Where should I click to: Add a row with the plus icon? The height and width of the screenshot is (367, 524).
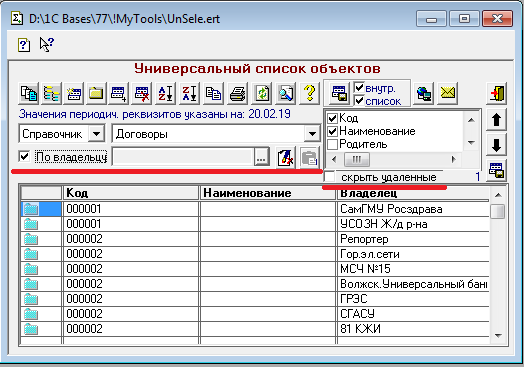119,93
